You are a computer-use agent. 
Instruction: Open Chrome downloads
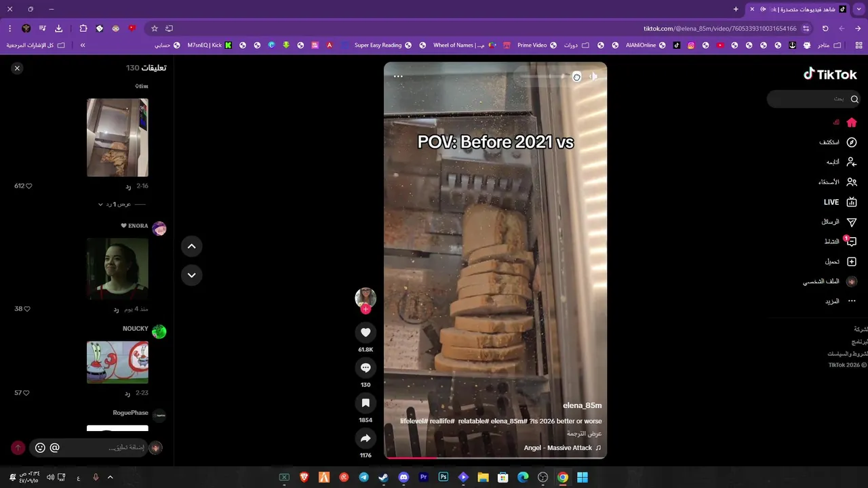pos(58,28)
